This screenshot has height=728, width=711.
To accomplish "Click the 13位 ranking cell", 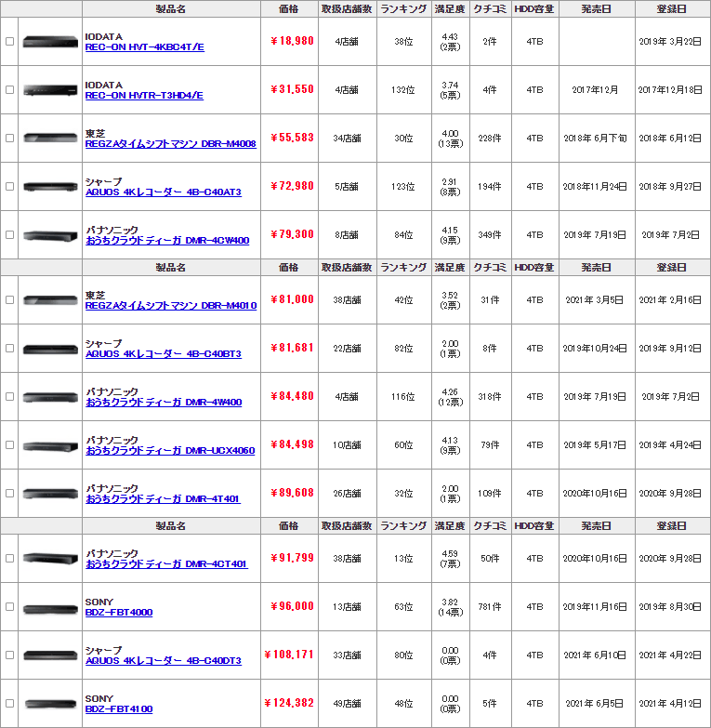I will coord(403,559).
